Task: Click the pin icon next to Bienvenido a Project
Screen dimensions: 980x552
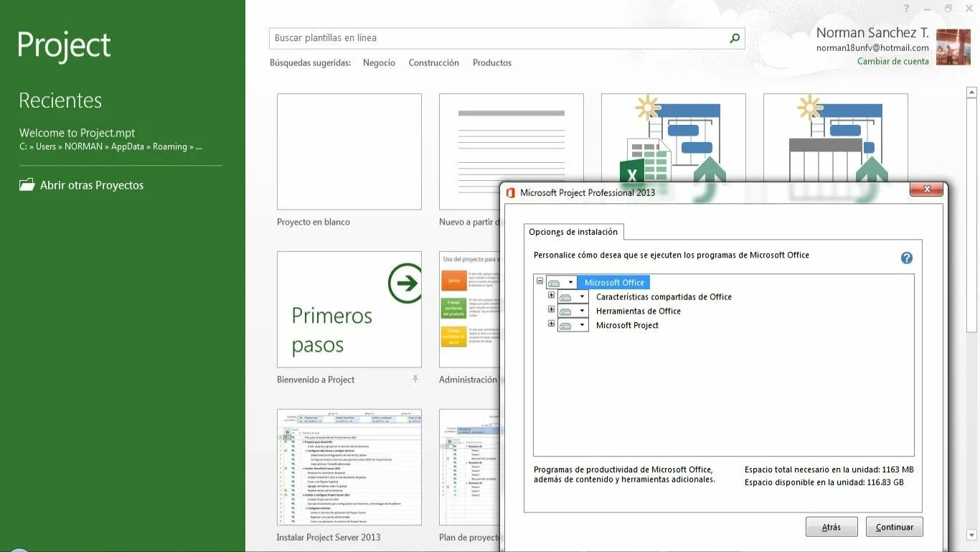Action: (415, 379)
